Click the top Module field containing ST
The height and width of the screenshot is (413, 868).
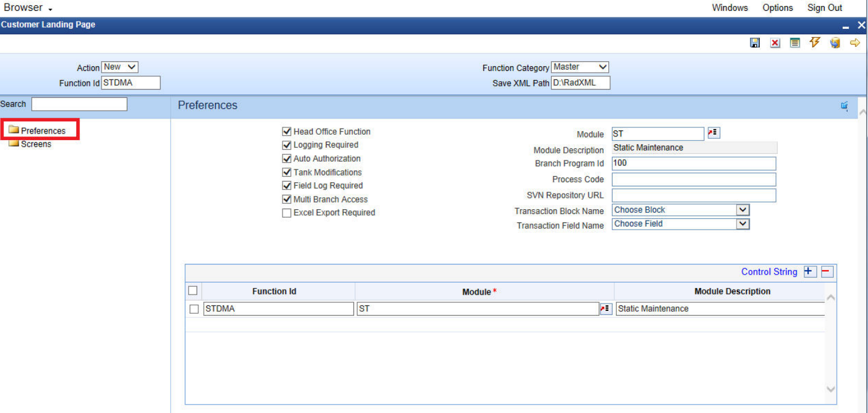click(658, 133)
